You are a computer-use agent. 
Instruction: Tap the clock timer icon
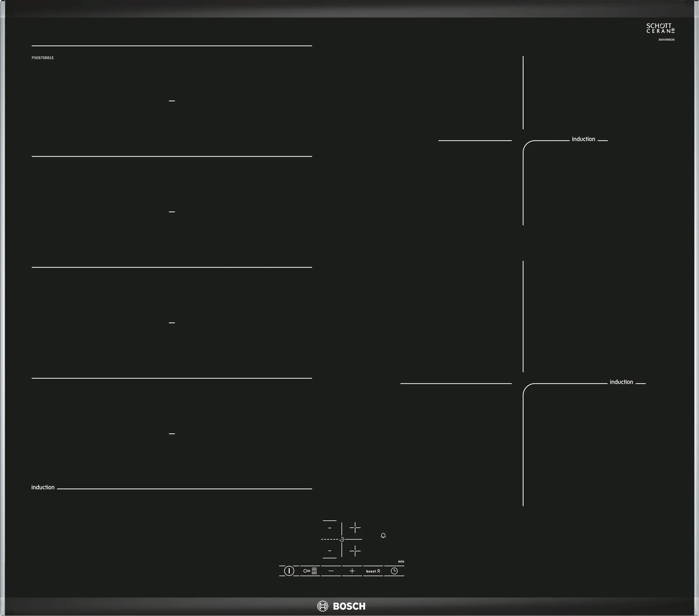[394, 571]
